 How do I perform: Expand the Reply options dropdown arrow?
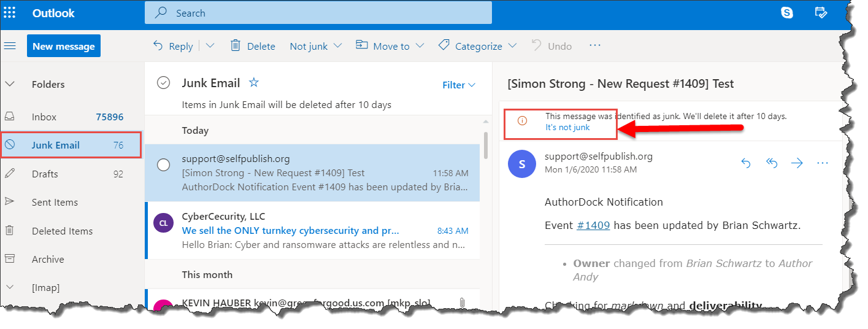(x=210, y=45)
